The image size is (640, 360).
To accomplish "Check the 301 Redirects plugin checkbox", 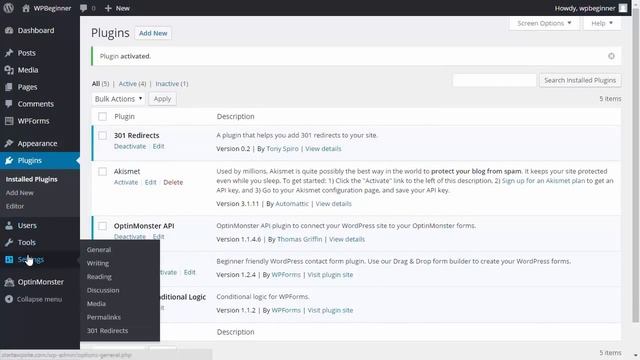I will point(102,136).
